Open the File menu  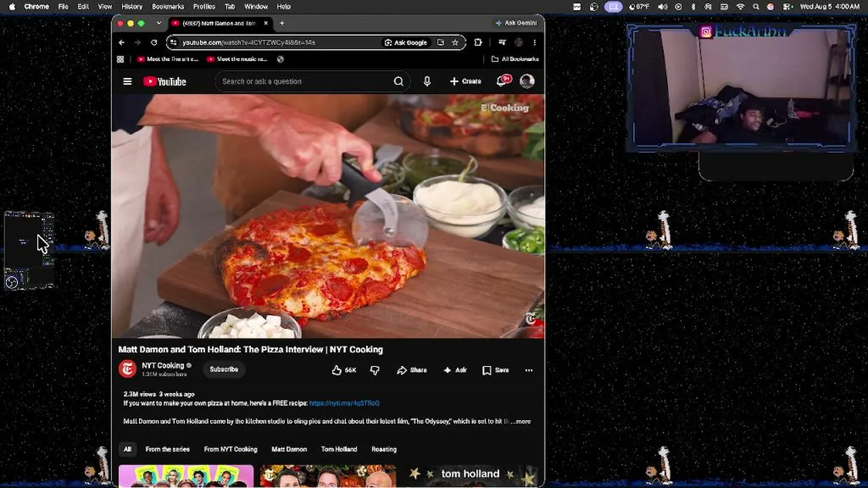point(63,6)
